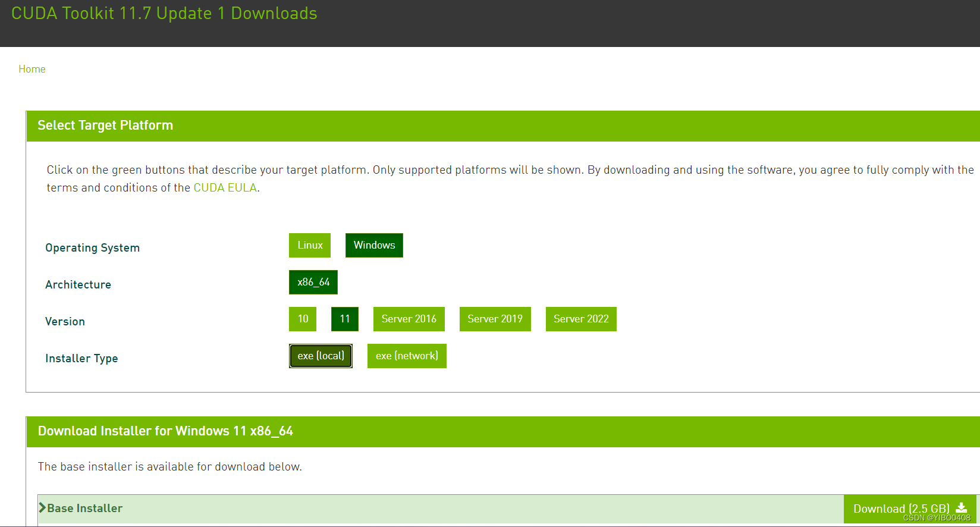The image size is (980, 527).
Task: Click the Base Installer label
Action: click(x=85, y=508)
